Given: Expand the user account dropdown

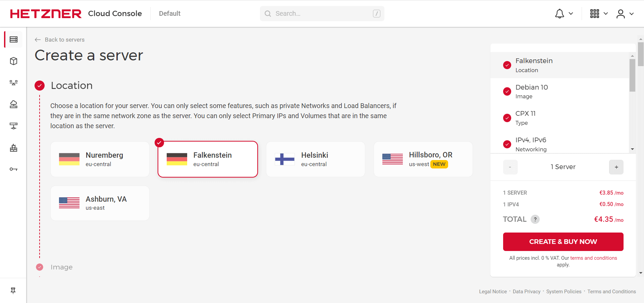Looking at the screenshot, I should pos(625,14).
